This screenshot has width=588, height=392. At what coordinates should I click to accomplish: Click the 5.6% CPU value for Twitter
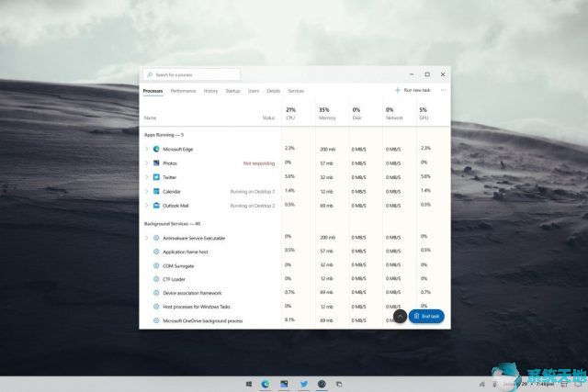(290, 176)
